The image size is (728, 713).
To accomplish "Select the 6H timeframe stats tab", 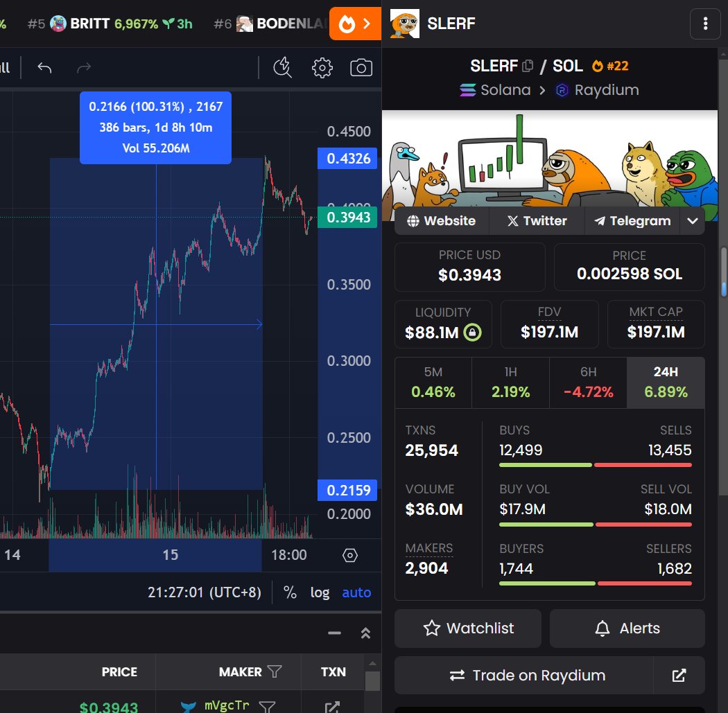I will [588, 382].
